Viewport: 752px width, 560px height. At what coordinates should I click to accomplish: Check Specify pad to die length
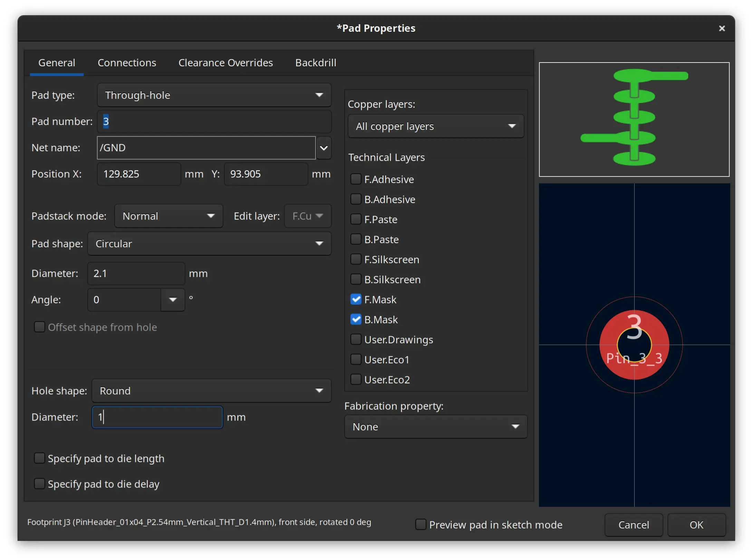[40, 458]
